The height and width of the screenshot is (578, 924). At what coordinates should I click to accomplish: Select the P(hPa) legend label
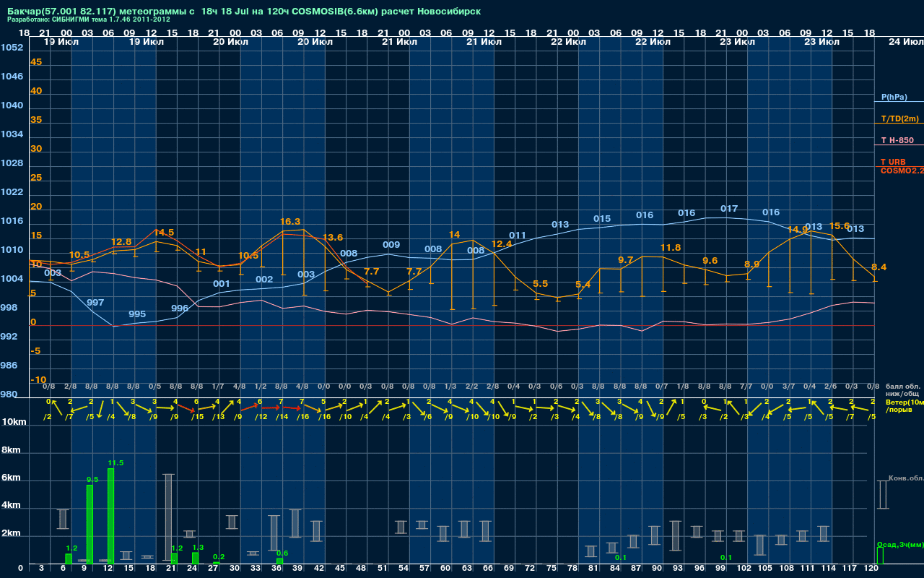pyautogui.click(x=894, y=97)
